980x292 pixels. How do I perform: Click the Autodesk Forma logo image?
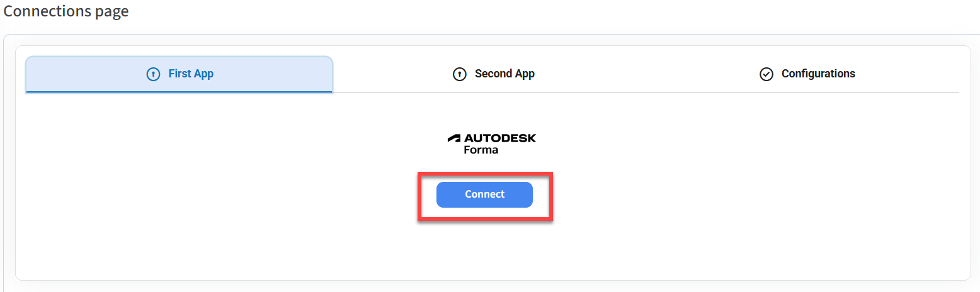pos(491,143)
